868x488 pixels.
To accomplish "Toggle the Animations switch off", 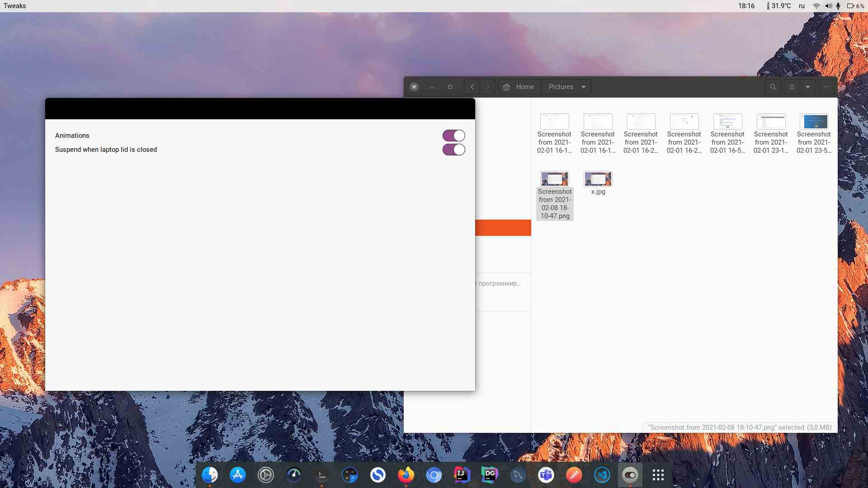I will coord(453,136).
